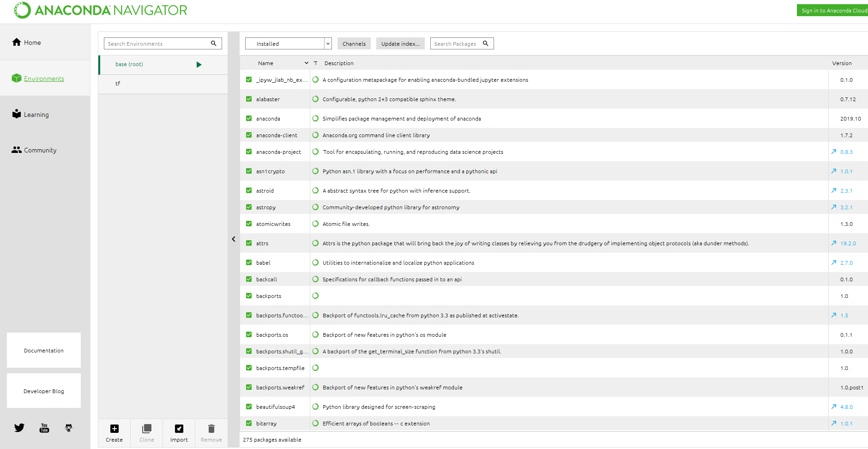Click the T column header
The width and height of the screenshot is (868, 449).
tap(315, 63)
